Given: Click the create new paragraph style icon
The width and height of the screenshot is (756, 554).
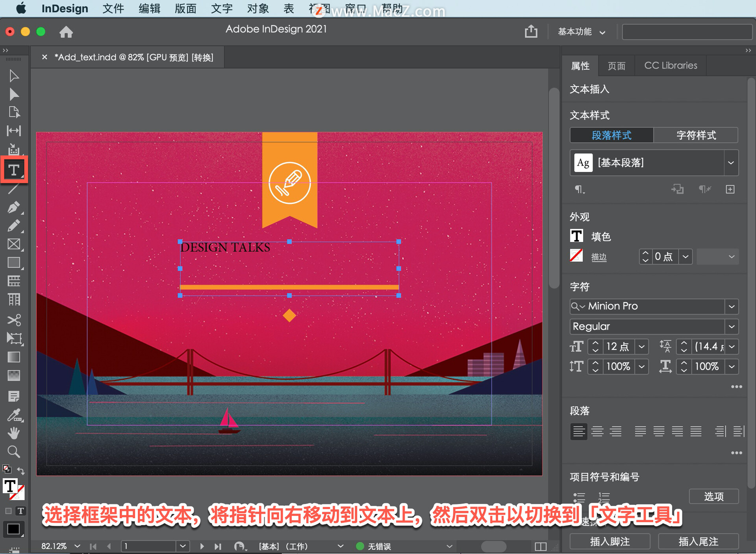Looking at the screenshot, I should [x=730, y=190].
